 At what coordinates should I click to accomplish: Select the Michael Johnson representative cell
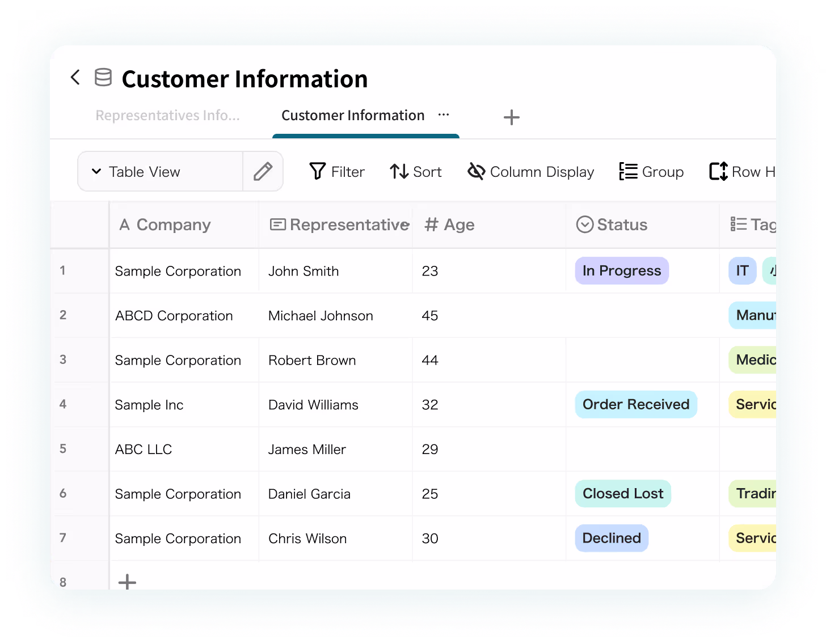[x=321, y=316]
